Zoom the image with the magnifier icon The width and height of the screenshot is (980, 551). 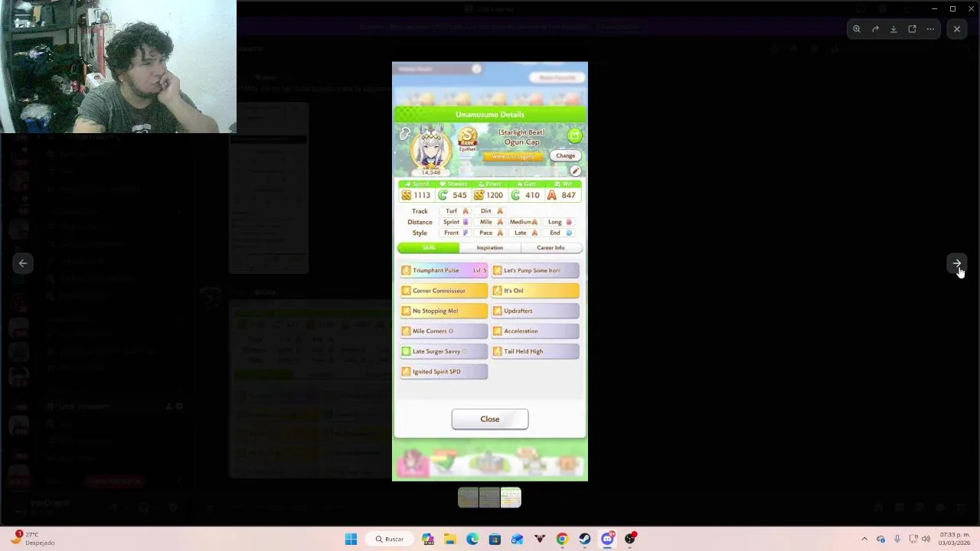857,29
